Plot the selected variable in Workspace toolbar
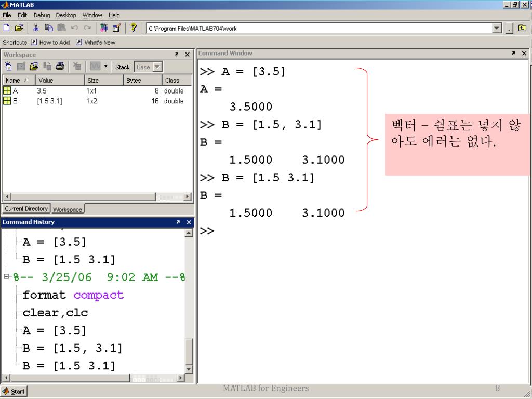 (x=95, y=66)
